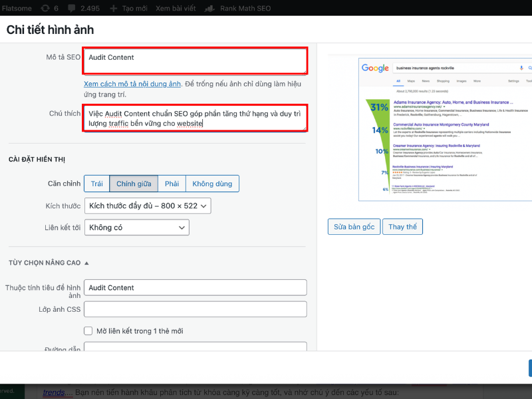Image resolution: width=532 pixels, height=399 pixels.
Task: Open Rank Math SEO menu
Action: click(x=245, y=8)
